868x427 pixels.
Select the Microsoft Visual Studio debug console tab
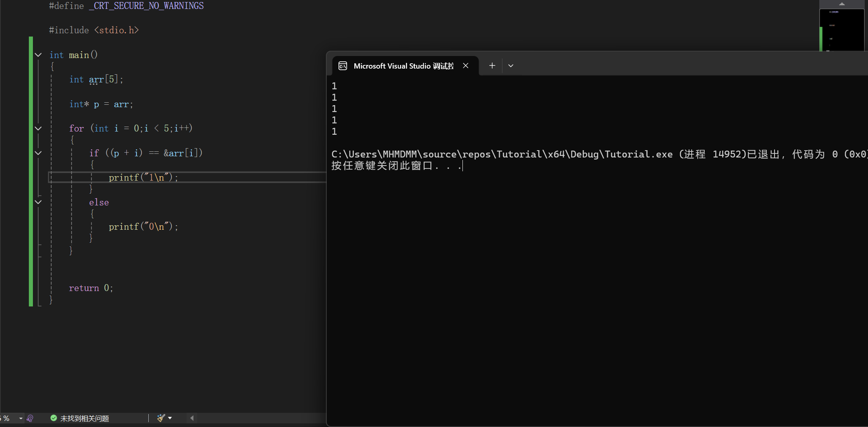click(x=405, y=66)
